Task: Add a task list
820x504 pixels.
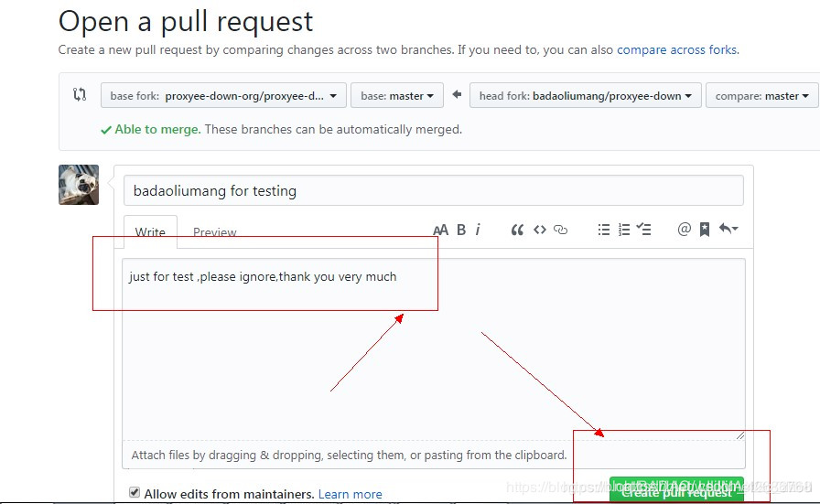Action: coord(643,229)
